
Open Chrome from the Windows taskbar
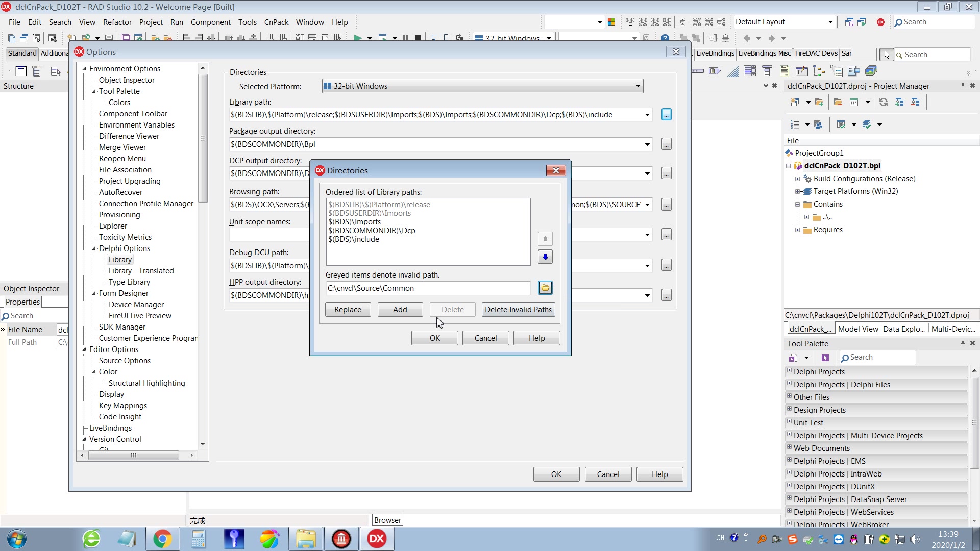(162, 539)
